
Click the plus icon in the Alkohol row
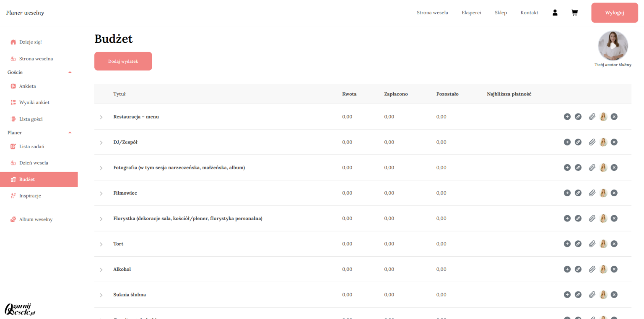567,269
